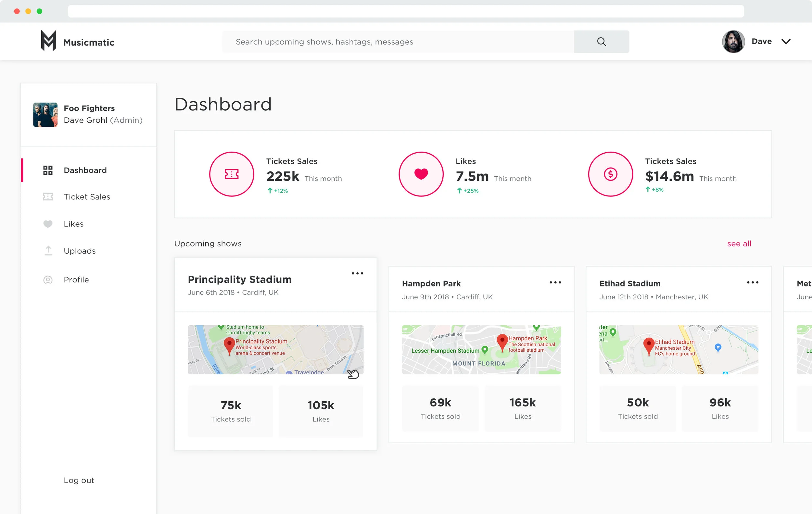Click the Principality Stadium map preview
This screenshot has height=514, width=812.
coord(275,349)
